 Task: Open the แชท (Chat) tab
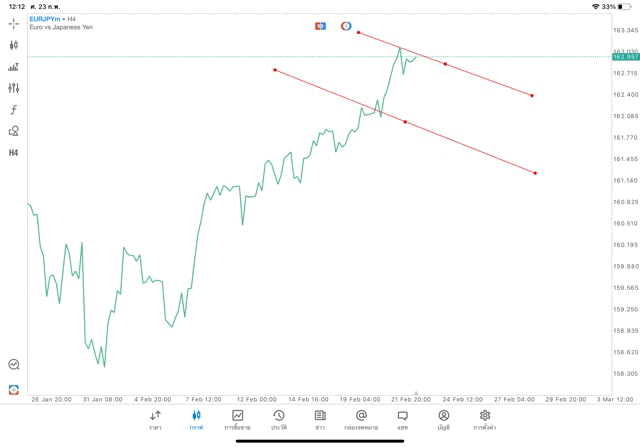(x=402, y=419)
